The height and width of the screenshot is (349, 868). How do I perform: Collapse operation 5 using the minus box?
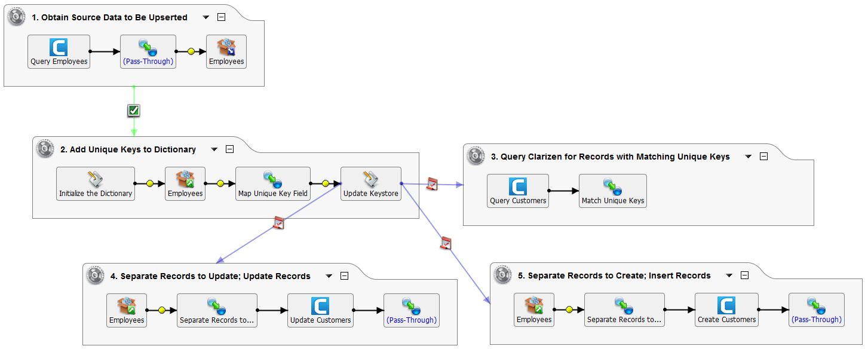(x=744, y=275)
